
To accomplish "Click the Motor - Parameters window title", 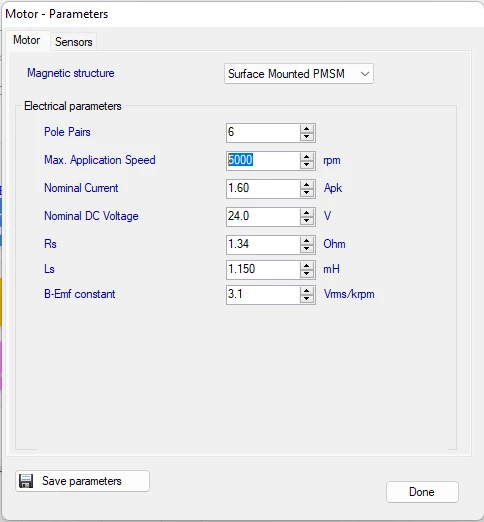I will point(57,14).
